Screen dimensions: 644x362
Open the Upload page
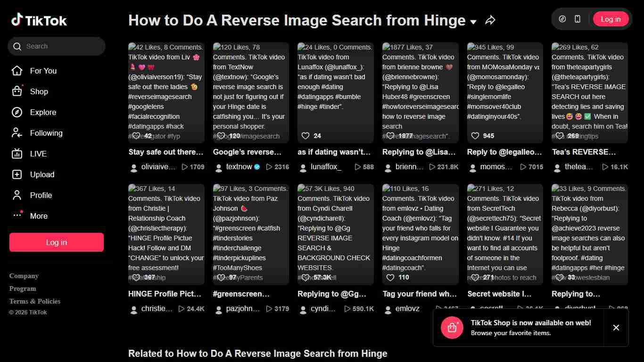(x=42, y=174)
